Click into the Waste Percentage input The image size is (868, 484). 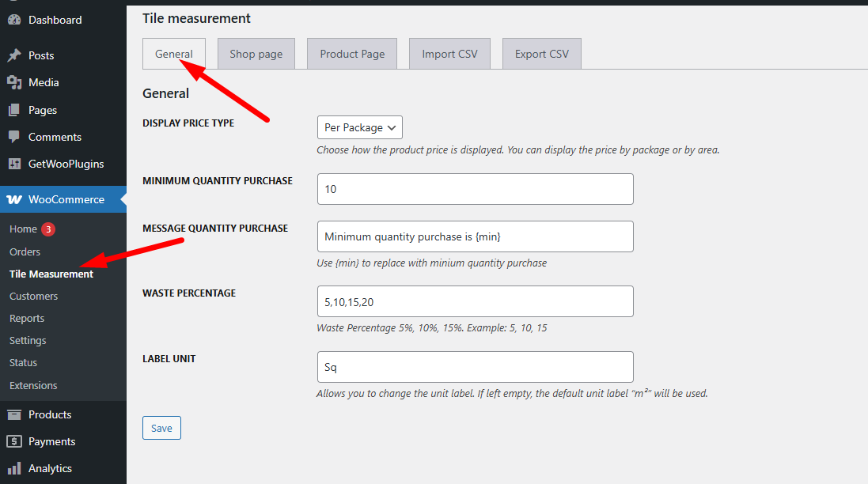tap(475, 301)
